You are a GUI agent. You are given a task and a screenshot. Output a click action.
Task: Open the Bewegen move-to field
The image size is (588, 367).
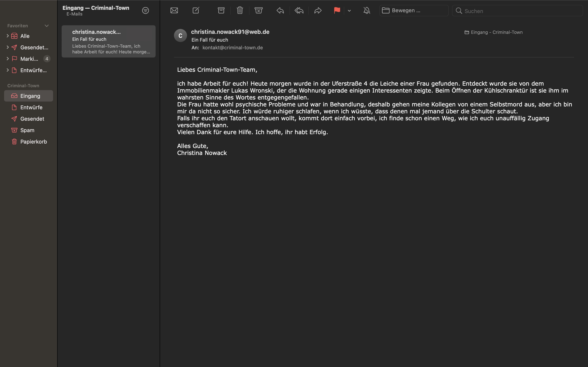(414, 11)
